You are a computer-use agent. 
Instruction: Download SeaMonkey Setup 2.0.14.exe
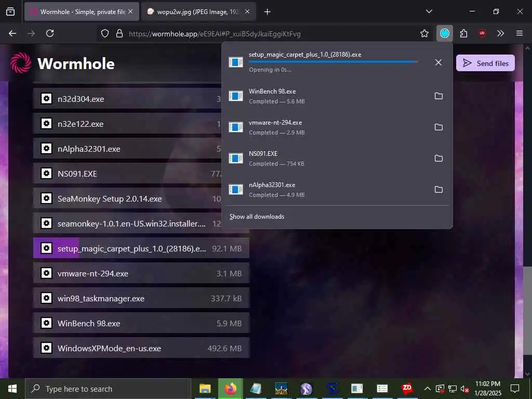click(127, 198)
